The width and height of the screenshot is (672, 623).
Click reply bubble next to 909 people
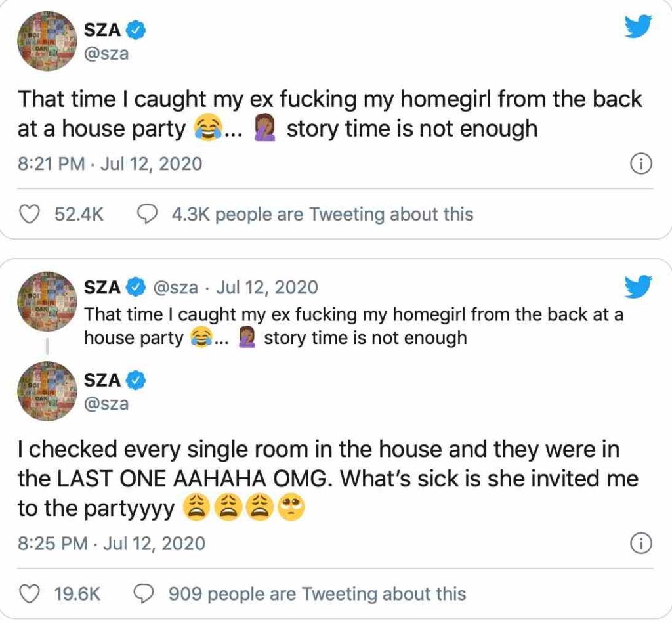(144, 593)
